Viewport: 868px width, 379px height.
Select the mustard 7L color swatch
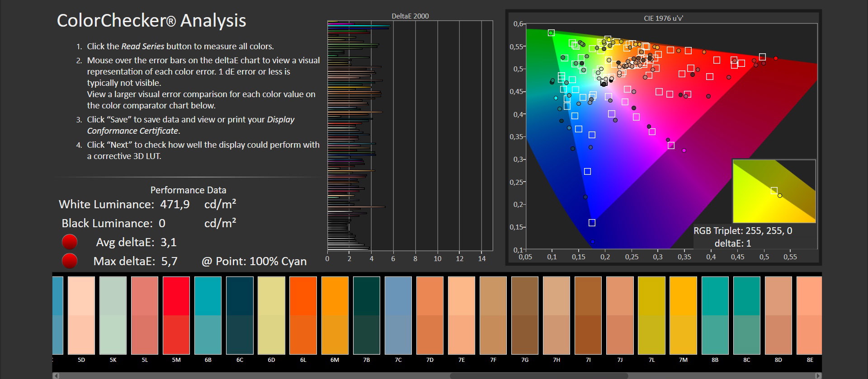[652, 315]
